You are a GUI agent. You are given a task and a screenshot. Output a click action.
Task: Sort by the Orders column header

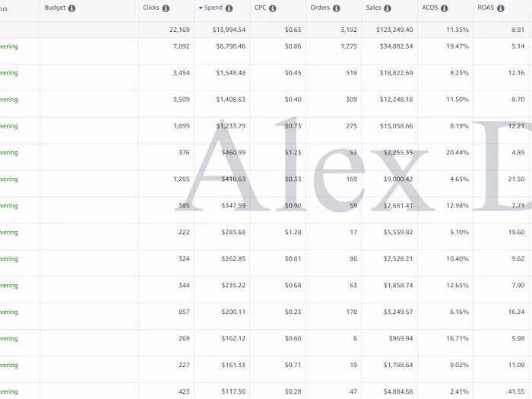coord(320,8)
